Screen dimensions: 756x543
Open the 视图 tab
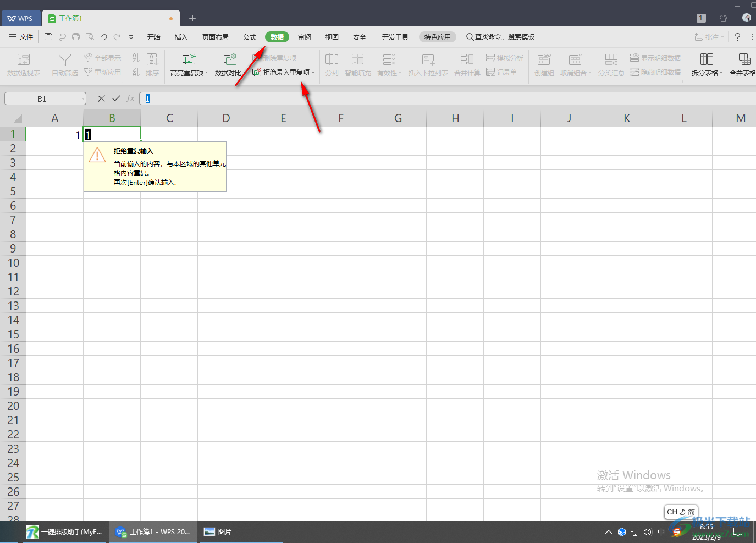pyautogui.click(x=332, y=37)
